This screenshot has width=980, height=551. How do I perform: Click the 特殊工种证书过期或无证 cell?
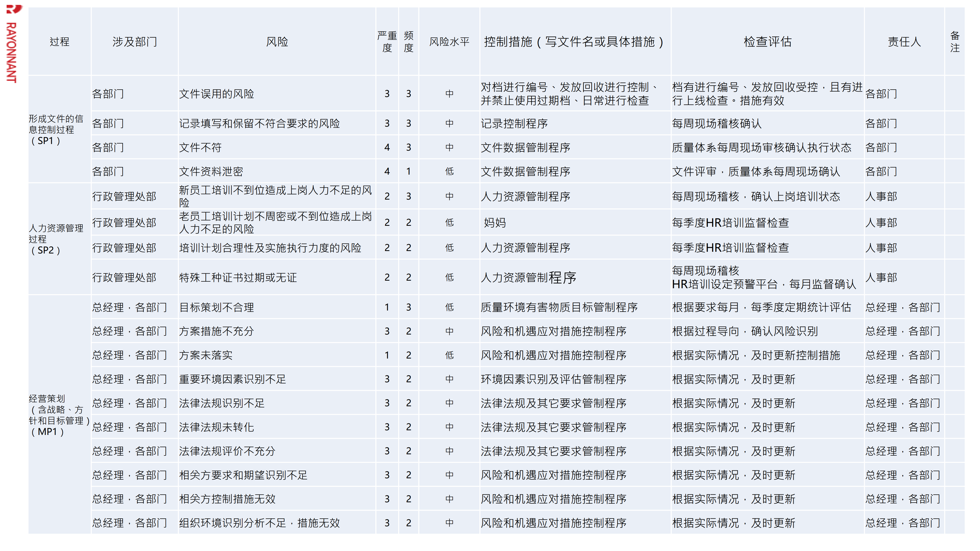click(277, 277)
